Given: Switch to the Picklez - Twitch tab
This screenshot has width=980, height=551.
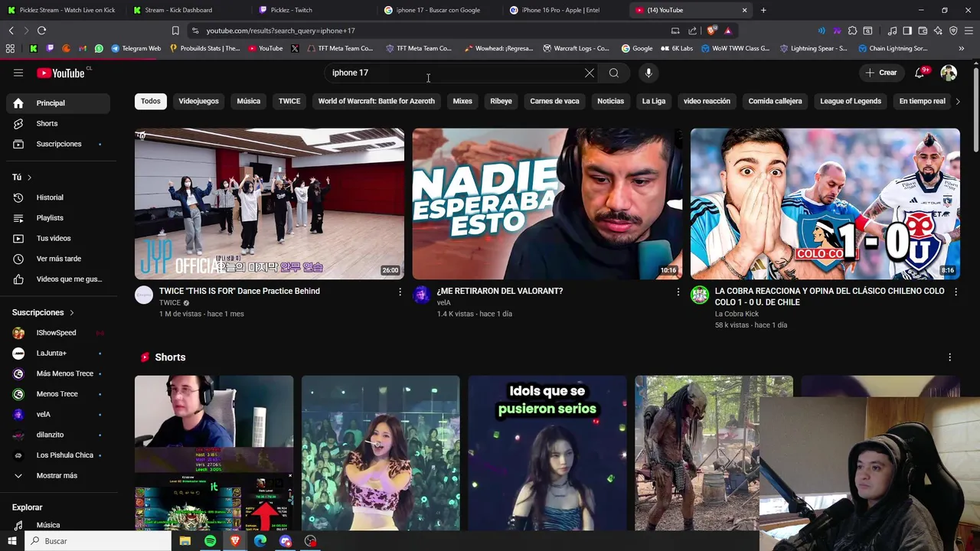Looking at the screenshot, I should (314, 10).
